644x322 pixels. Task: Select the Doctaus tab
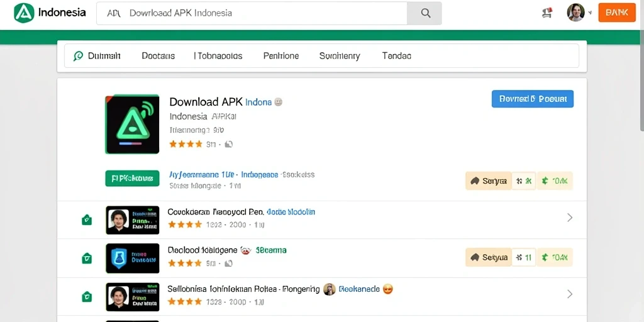(158, 56)
